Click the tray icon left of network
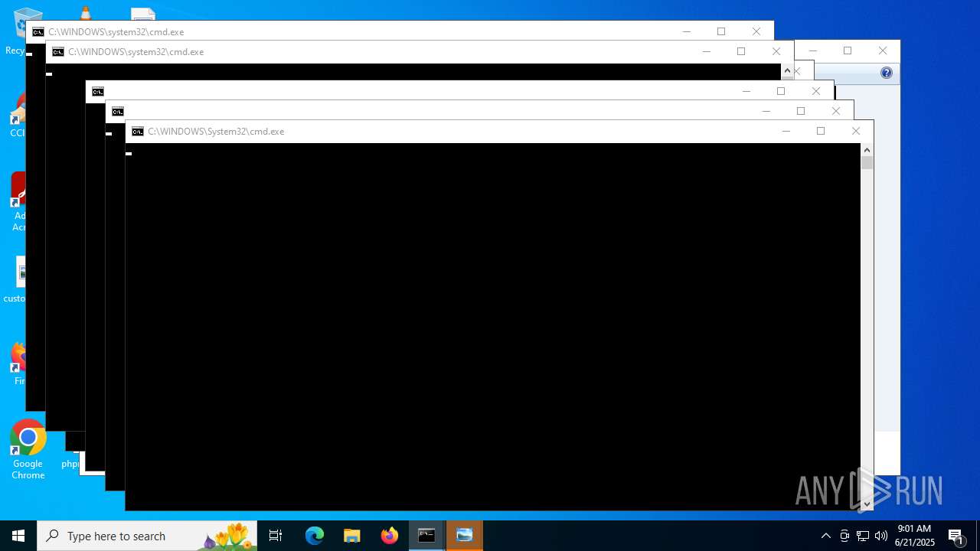 point(844,536)
